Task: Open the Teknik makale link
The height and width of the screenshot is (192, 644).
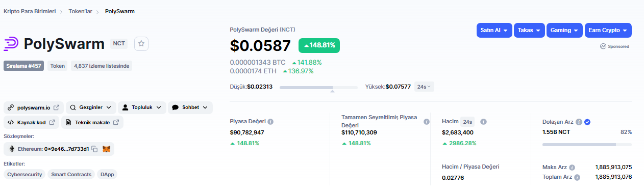Action: pos(92,122)
